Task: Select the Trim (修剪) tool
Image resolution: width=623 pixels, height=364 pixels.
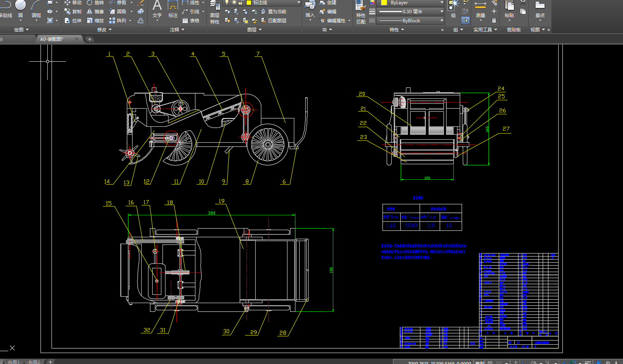Action: point(117,3)
